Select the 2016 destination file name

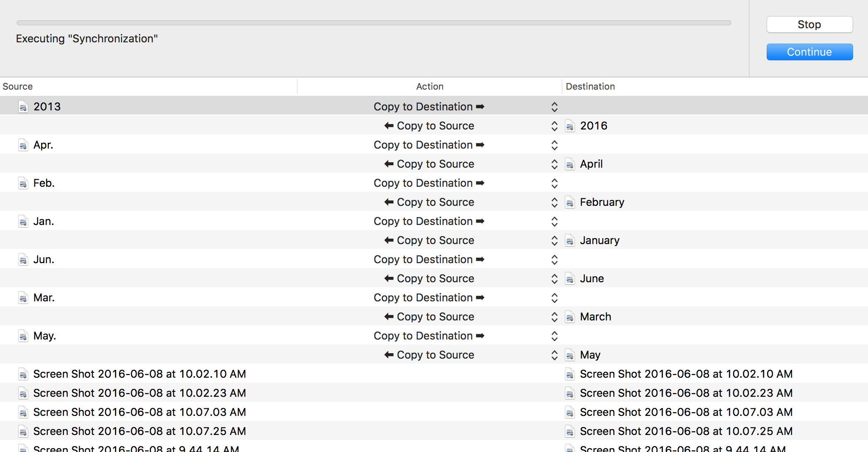[x=594, y=126]
